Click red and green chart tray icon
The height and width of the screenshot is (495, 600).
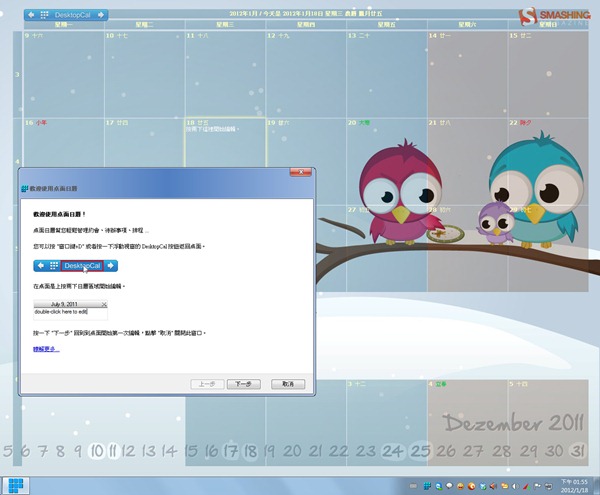(527, 486)
